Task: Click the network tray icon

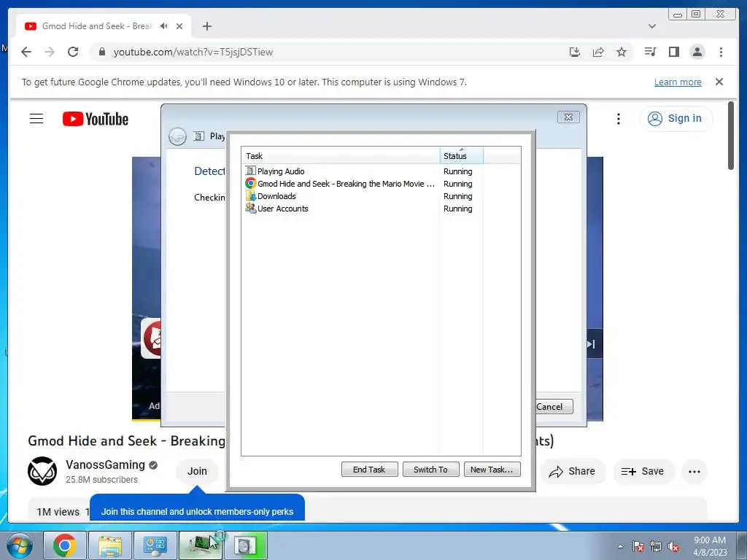Action: coord(656,546)
